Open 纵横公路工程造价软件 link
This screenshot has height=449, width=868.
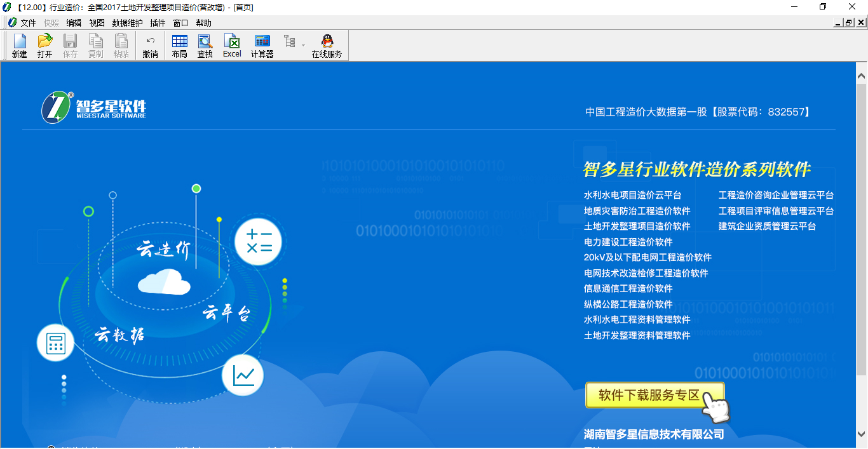click(x=628, y=304)
